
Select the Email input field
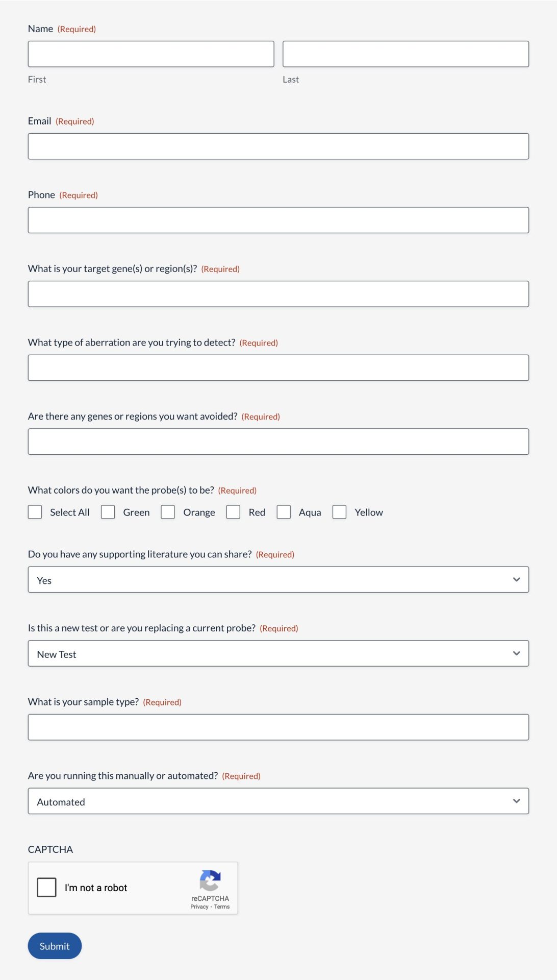tap(278, 146)
